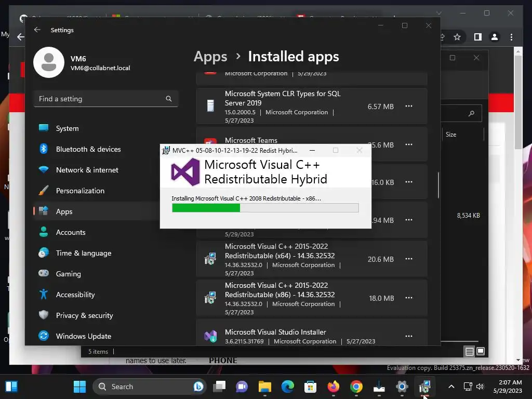Click the Visual Studio Installer app icon
The image size is (532, 399).
(210, 336)
